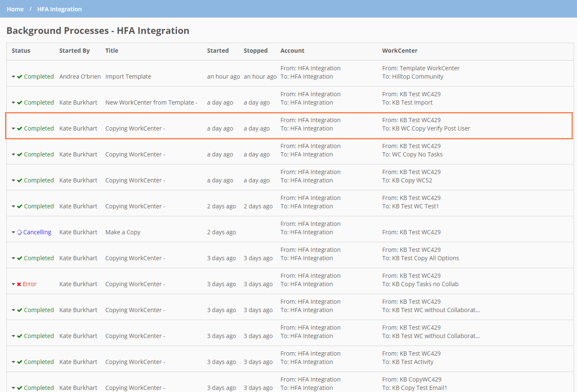Image resolution: width=577 pixels, height=392 pixels.
Task: Click the red Error status text
Action: (x=30, y=284)
